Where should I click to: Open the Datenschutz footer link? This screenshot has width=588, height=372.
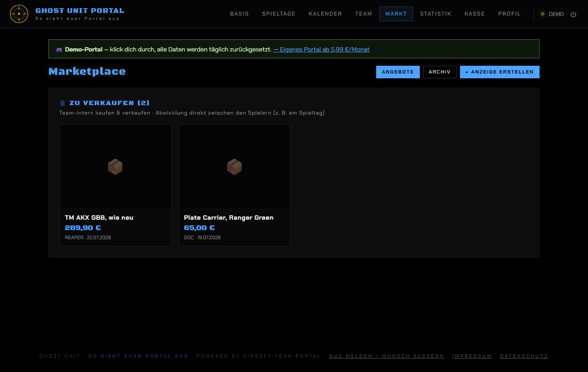(524, 356)
